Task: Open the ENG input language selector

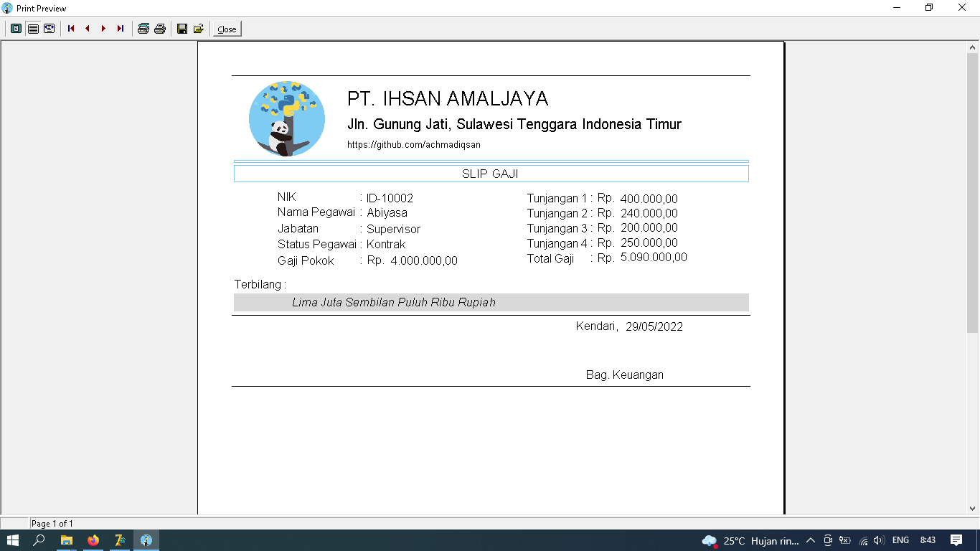Action: [903, 540]
